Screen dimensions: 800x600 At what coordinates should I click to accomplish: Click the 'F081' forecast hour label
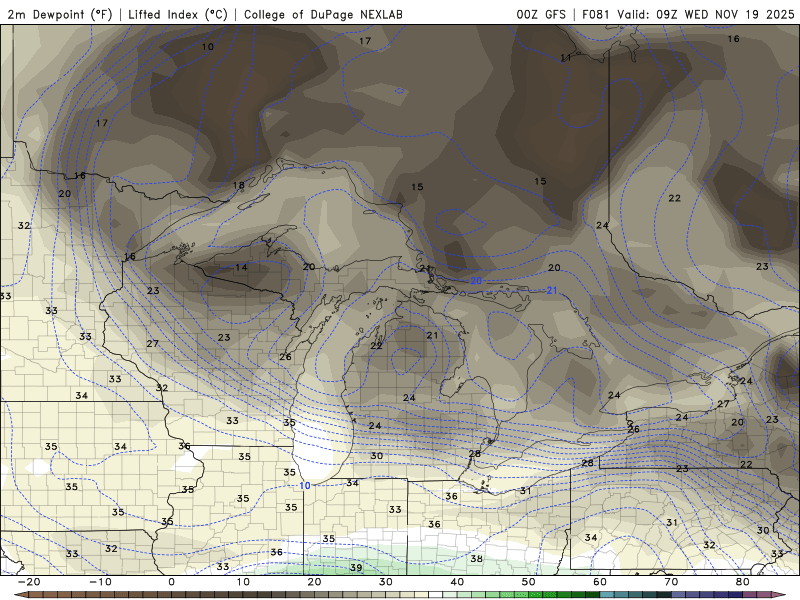[x=596, y=15]
